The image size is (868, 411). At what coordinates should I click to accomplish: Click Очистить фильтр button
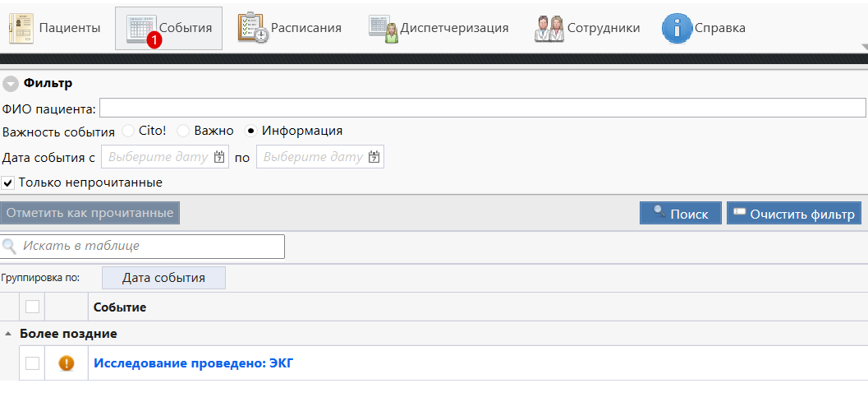[793, 213]
